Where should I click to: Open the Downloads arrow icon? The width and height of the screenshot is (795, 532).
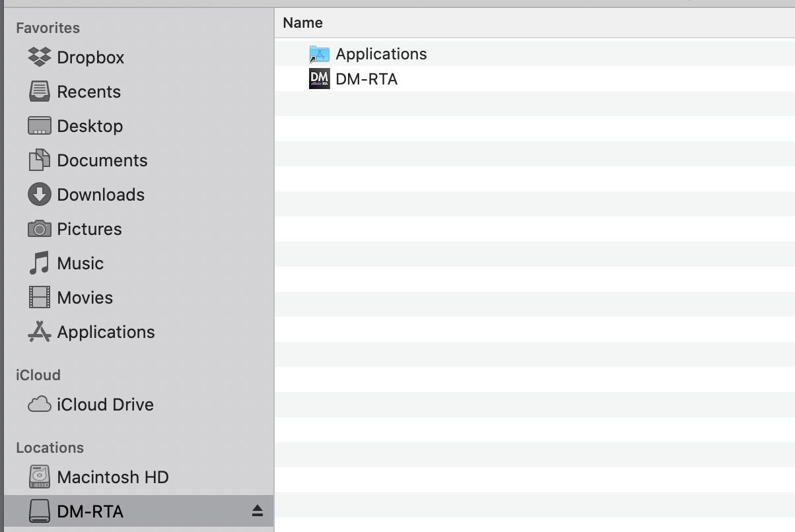[x=40, y=194]
